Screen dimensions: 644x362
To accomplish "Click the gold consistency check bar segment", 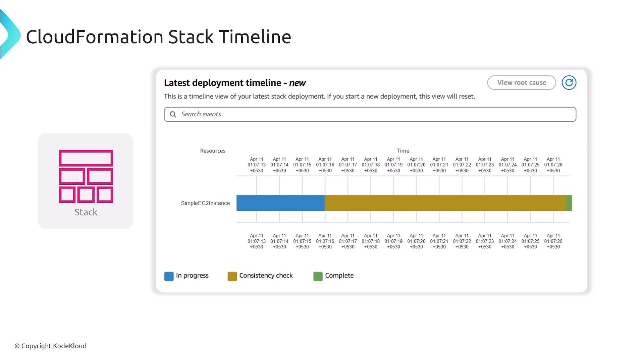I will 445,203.
